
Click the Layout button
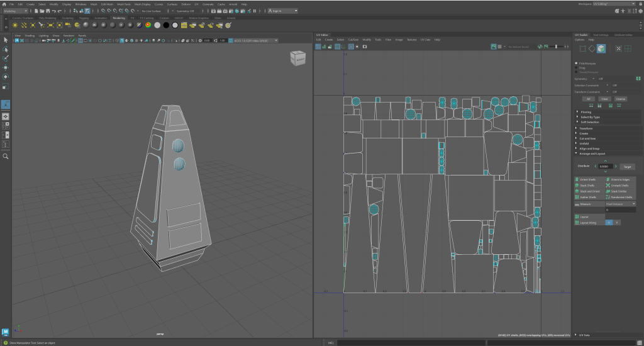click(x=589, y=216)
